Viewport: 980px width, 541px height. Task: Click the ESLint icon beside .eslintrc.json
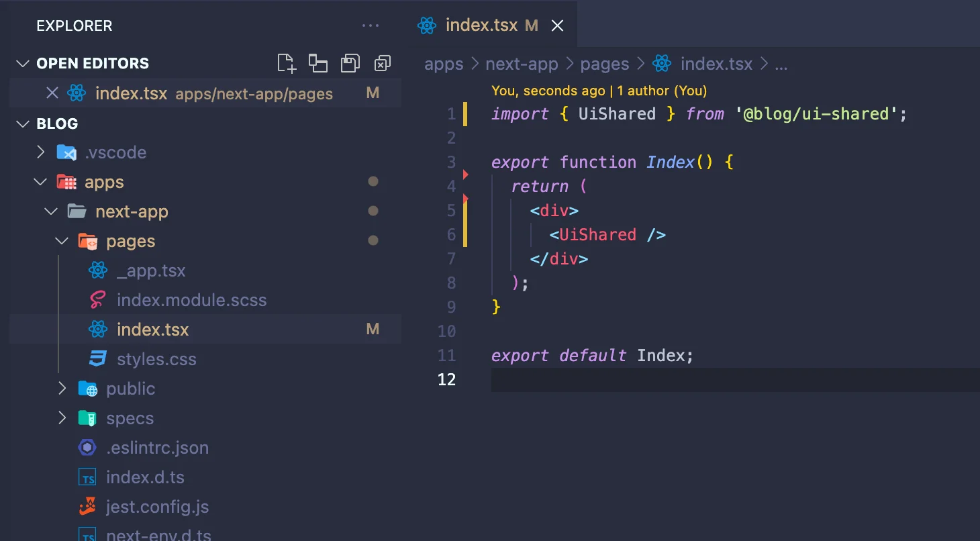(87, 447)
